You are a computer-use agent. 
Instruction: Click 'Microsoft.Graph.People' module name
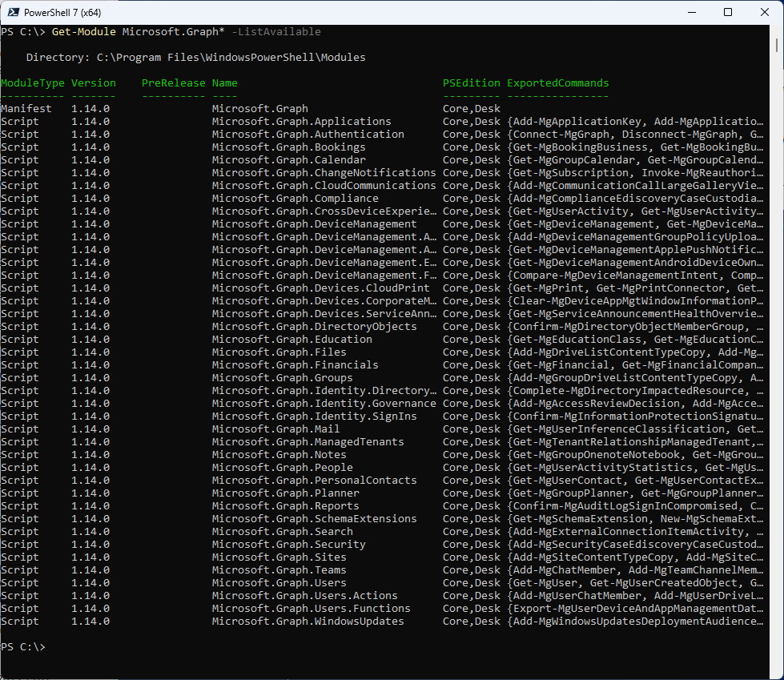point(283,468)
